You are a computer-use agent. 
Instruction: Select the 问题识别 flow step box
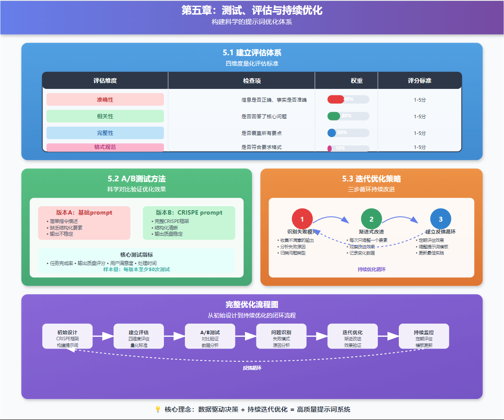(x=281, y=336)
